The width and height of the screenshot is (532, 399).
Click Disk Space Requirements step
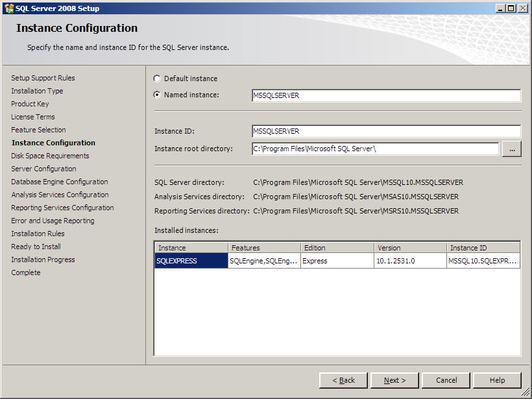pos(50,156)
